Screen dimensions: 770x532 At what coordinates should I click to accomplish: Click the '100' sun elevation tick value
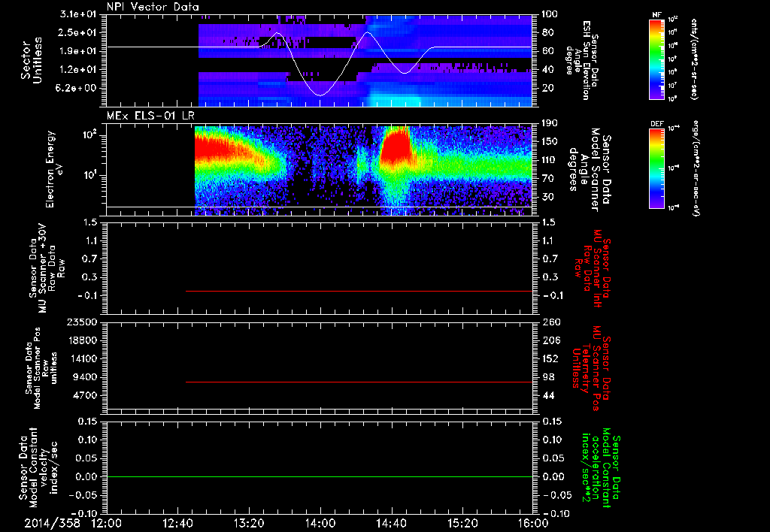(550, 14)
